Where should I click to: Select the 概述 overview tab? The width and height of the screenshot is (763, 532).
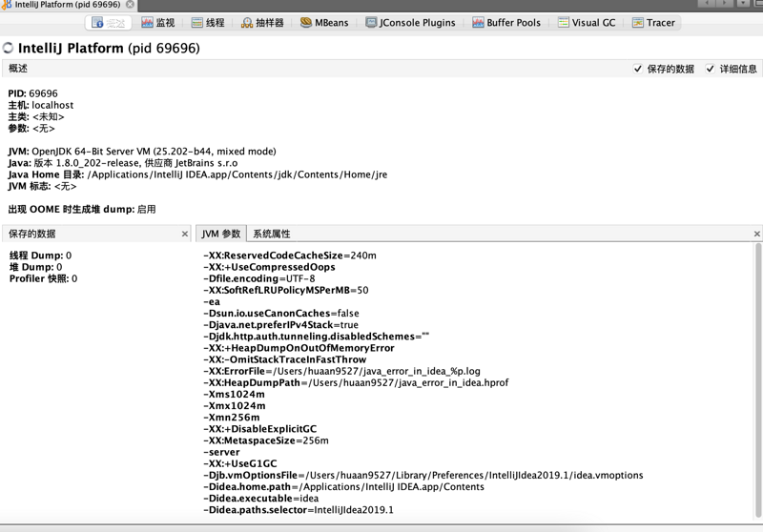[109, 23]
